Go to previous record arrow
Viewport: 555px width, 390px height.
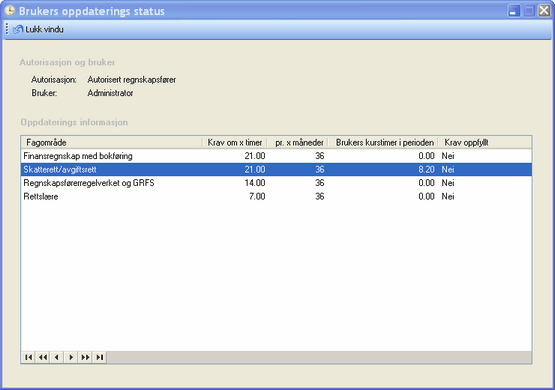pyautogui.click(x=57, y=357)
